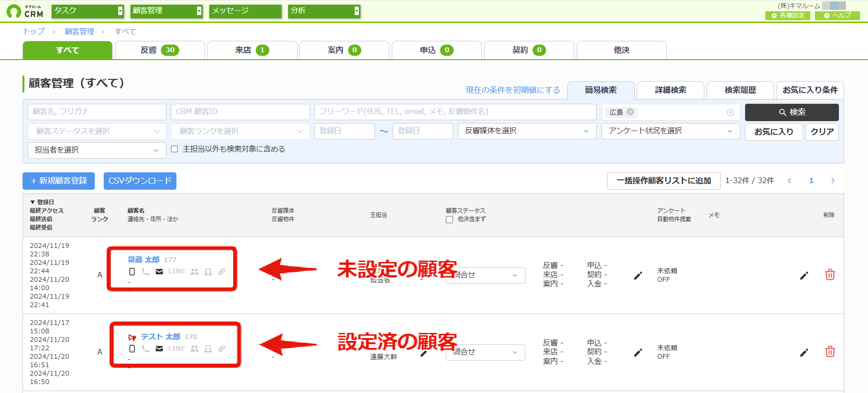Image resolution: width=868 pixels, height=393 pixels.
Task: Delete 齋藤 太郎 with trash icon
Action: pos(830,275)
